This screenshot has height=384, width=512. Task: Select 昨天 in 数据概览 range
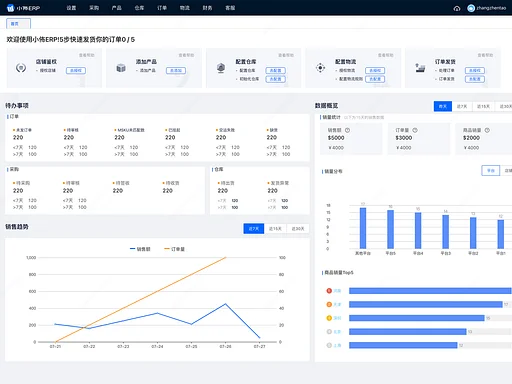tap(443, 106)
